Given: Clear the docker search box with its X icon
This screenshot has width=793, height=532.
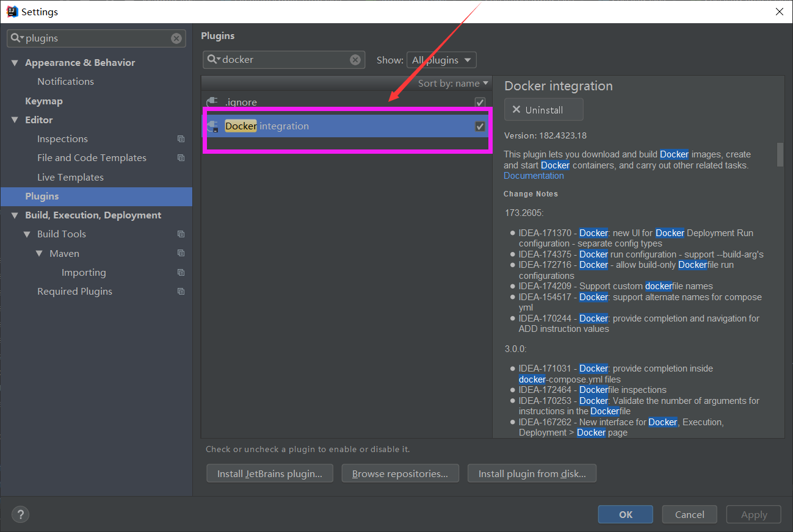Looking at the screenshot, I should point(355,59).
